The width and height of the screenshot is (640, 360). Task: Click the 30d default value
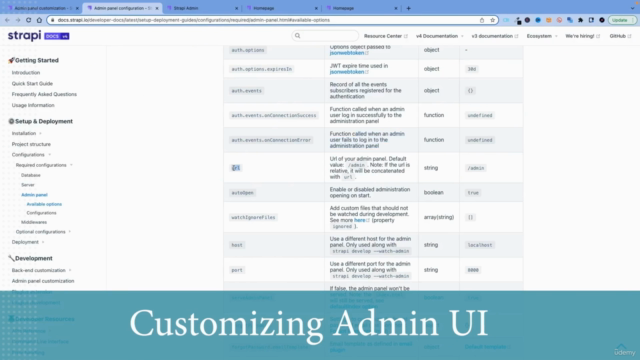tap(471, 69)
